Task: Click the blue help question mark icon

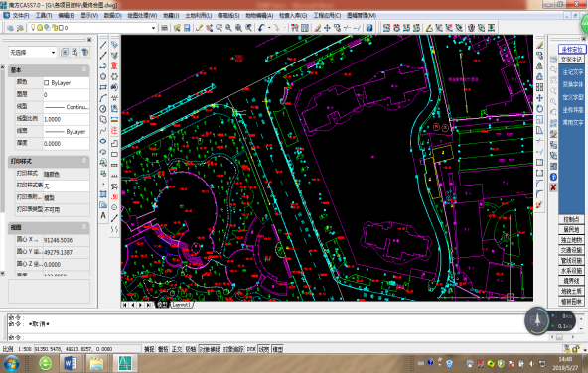Action: pos(369,28)
